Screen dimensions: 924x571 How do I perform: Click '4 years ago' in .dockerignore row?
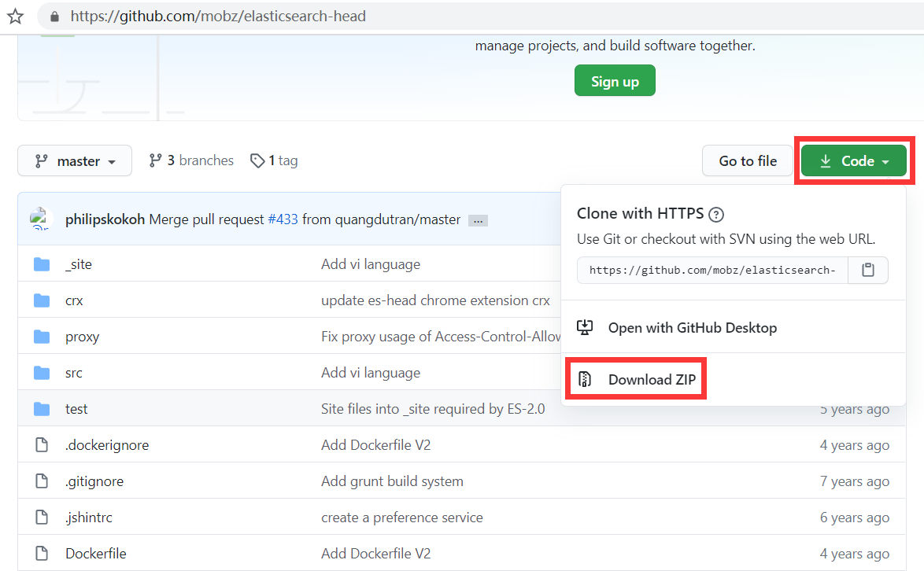pyautogui.click(x=855, y=445)
